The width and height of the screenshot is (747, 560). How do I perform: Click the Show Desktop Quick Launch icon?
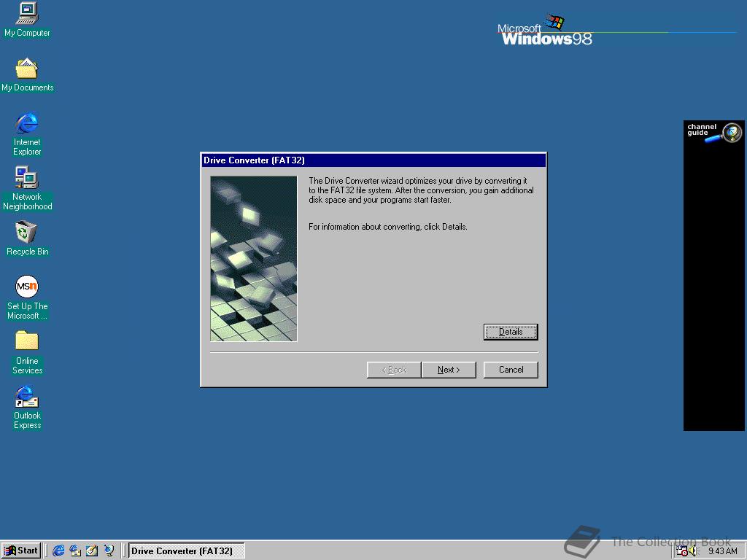[92, 551]
